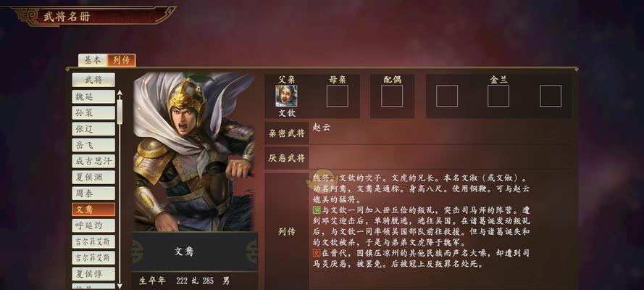644x290 pixels.
Task: Select the empty 配偶 portrait slot
Action: tap(392, 96)
